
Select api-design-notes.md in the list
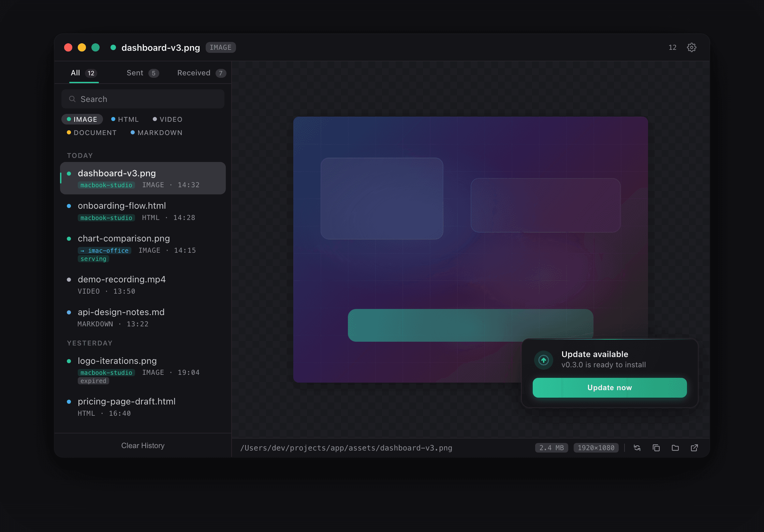pos(143,317)
